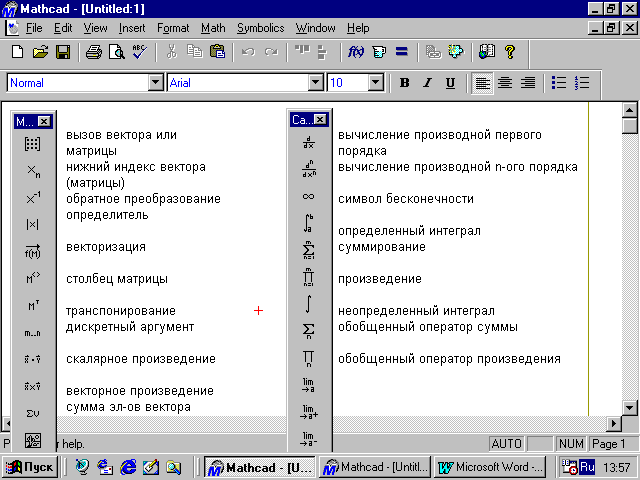Paste from clipboard icon

[x=218, y=52]
